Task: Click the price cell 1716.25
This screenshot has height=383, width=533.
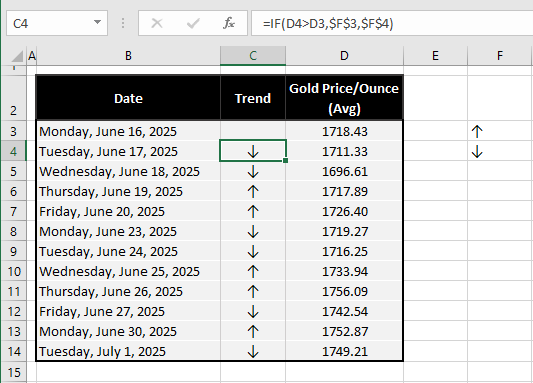Action: tap(344, 251)
